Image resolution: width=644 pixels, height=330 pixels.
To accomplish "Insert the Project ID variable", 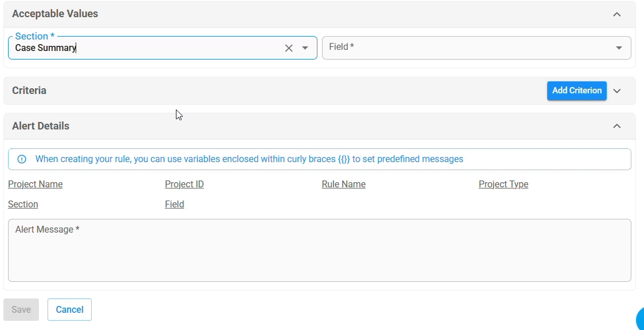I will click(x=184, y=184).
